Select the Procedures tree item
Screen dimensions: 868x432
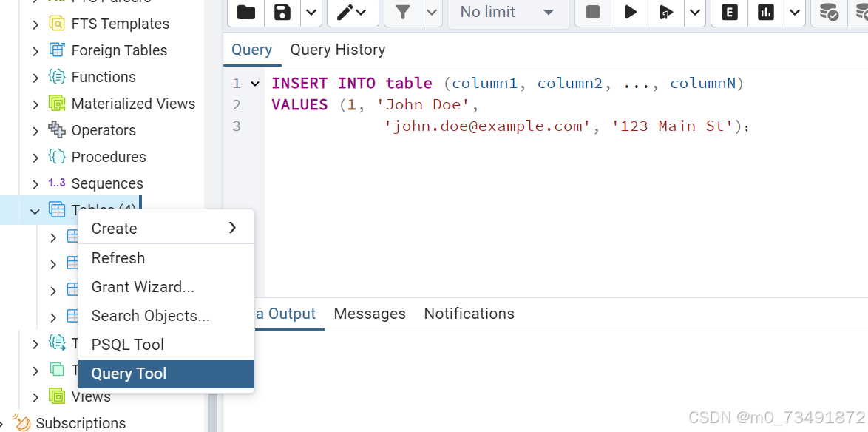click(109, 157)
